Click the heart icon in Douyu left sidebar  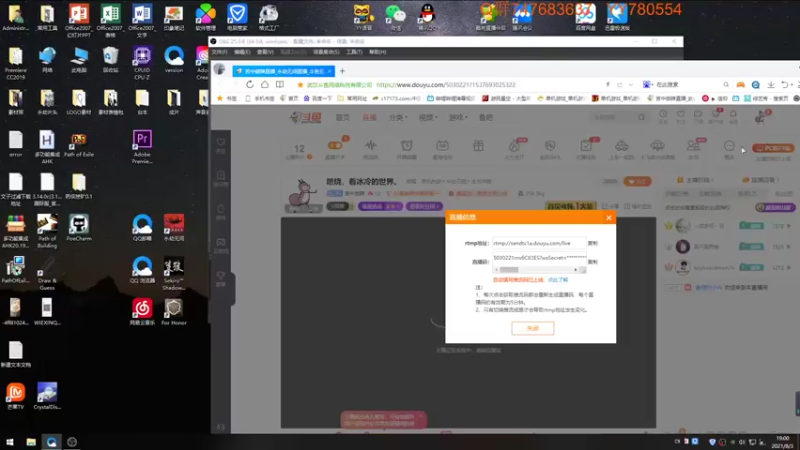[220, 142]
